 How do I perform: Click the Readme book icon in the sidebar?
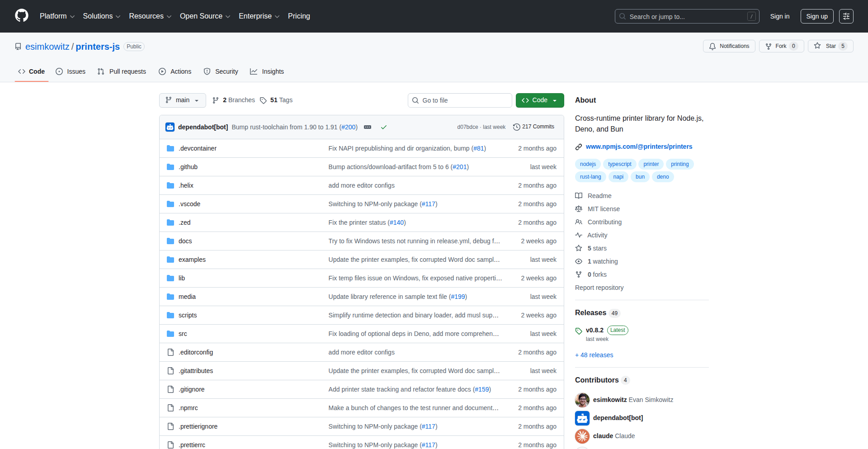579,195
